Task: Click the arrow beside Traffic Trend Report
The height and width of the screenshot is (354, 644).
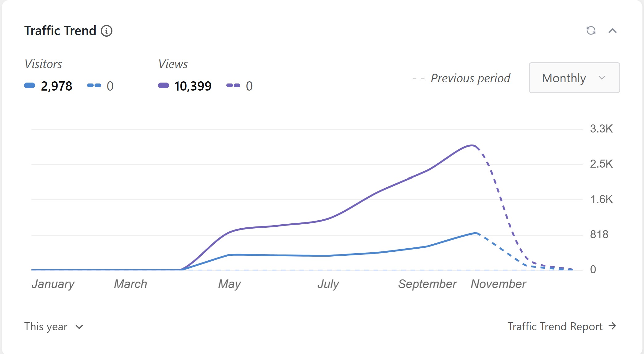Action: click(612, 326)
